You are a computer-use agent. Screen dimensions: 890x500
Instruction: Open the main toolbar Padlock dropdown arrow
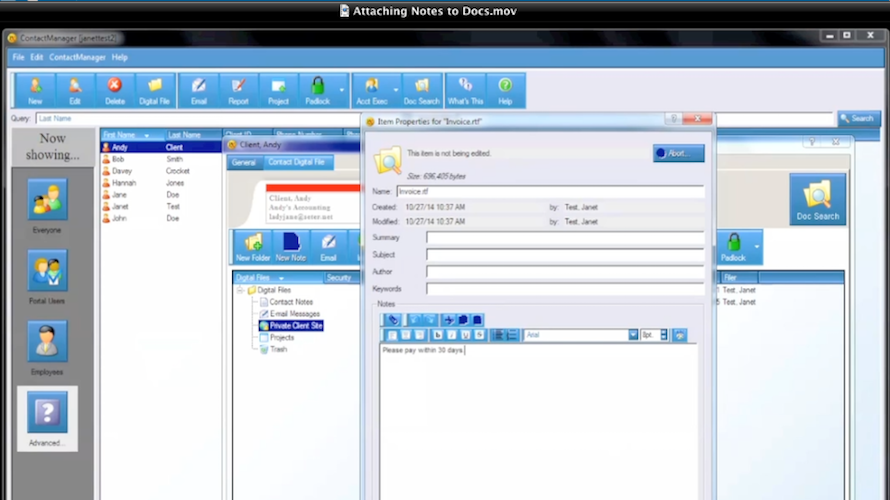coord(342,90)
